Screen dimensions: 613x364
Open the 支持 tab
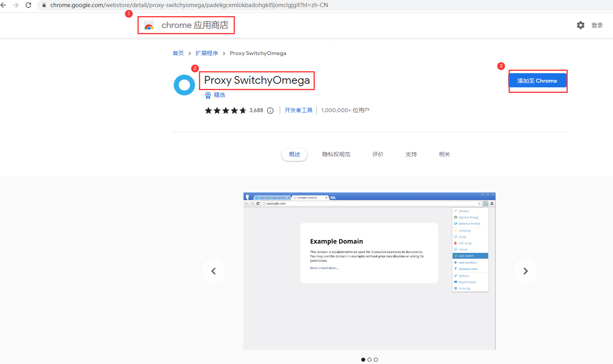coord(411,154)
